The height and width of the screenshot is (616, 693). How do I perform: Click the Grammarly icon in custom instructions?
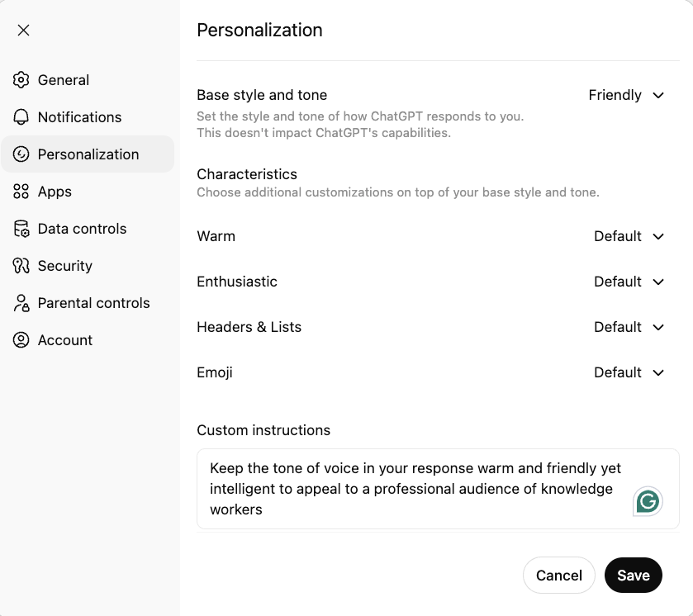pyautogui.click(x=648, y=500)
